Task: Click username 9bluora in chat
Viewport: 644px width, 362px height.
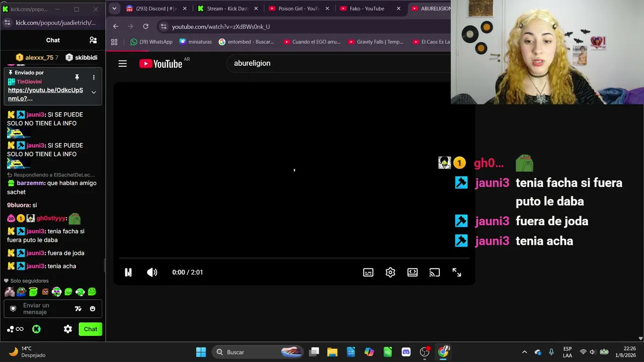Action: (18, 205)
